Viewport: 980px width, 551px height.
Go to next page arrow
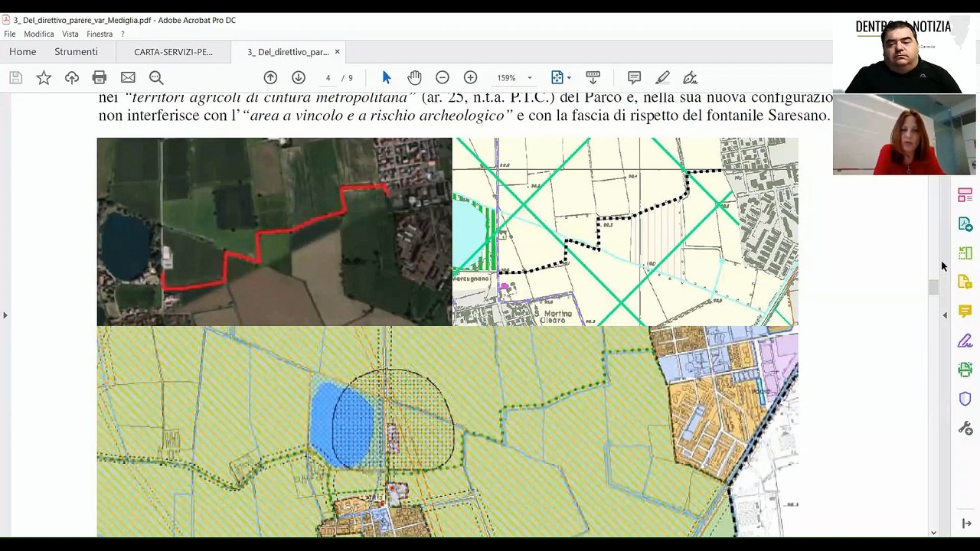(299, 77)
